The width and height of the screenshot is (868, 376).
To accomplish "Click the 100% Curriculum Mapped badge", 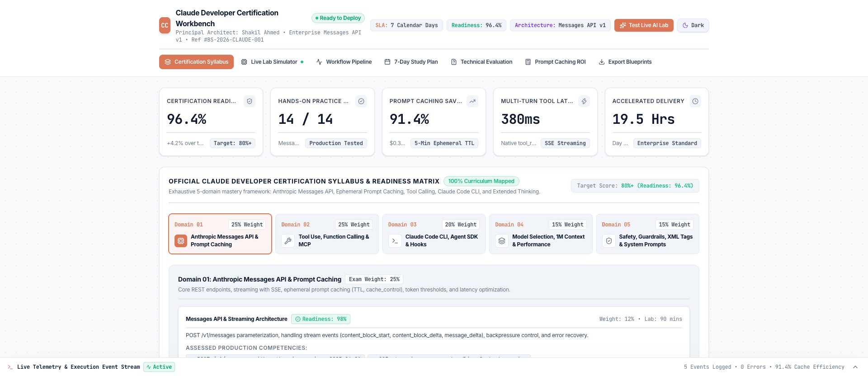I will pyautogui.click(x=481, y=181).
